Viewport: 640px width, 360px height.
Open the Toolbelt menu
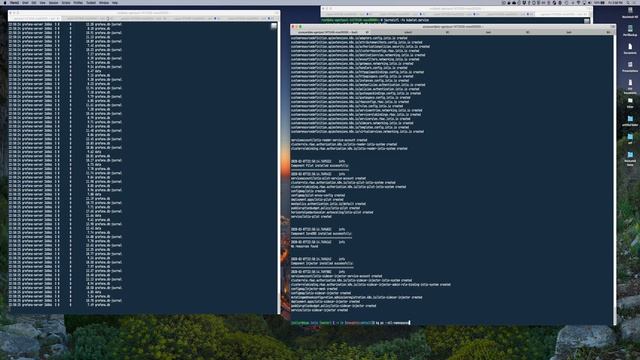[x=91, y=2]
